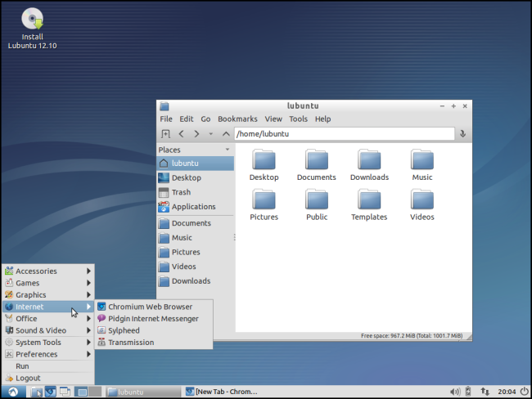Click the volume speaker tray icon

click(455, 392)
